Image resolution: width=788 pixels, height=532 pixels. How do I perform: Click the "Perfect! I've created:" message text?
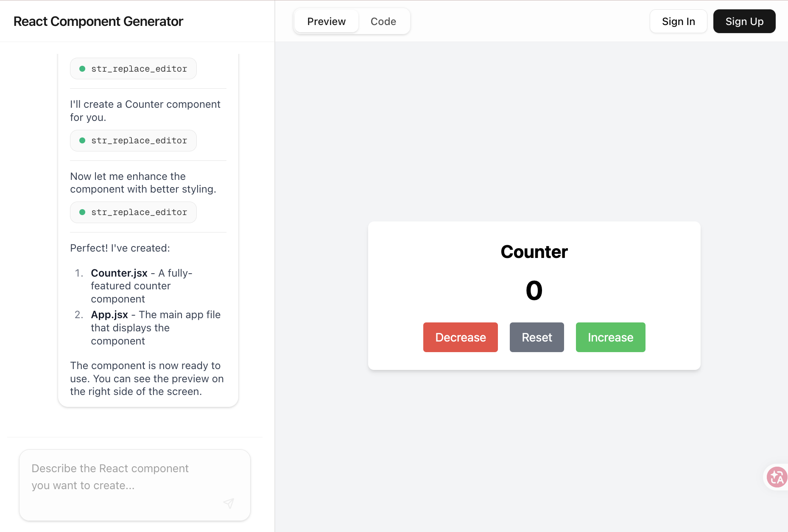point(120,248)
